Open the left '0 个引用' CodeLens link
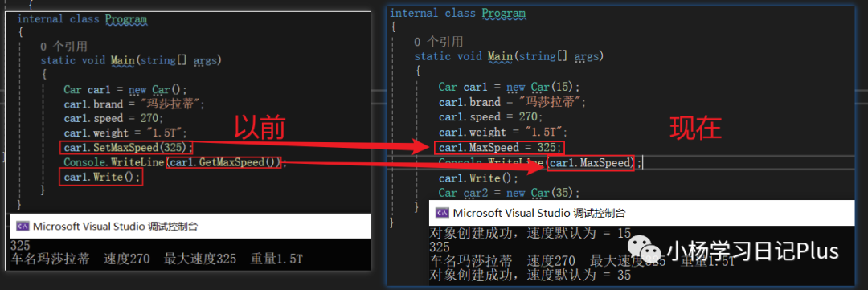 click(x=63, y=46)
